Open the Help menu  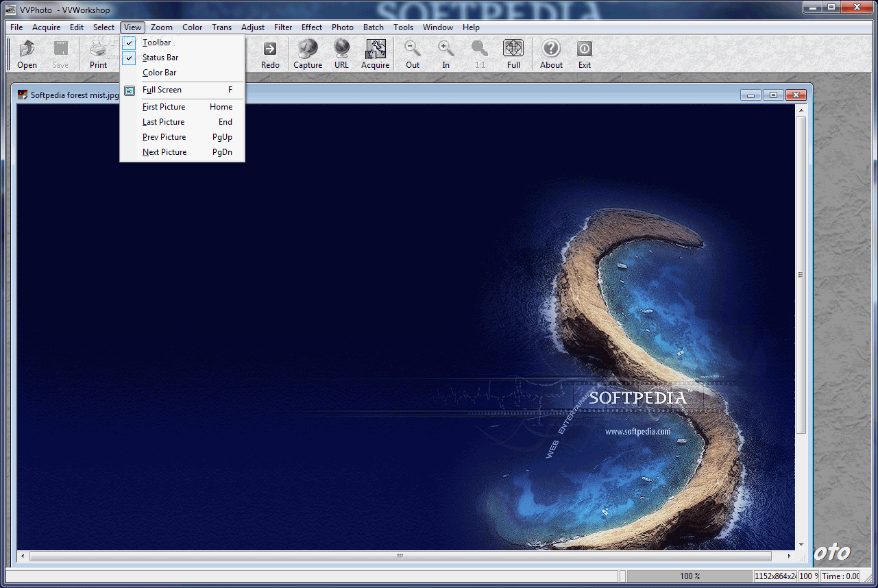[471, 27]
